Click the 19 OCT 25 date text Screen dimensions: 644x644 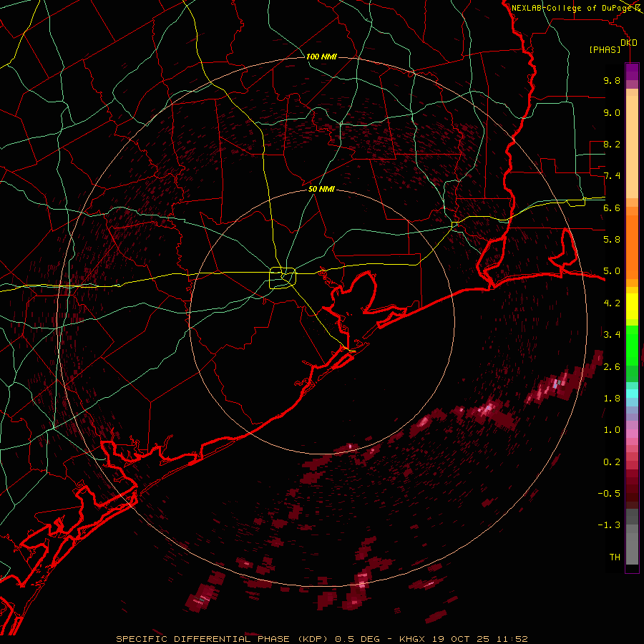pos(459,639)
